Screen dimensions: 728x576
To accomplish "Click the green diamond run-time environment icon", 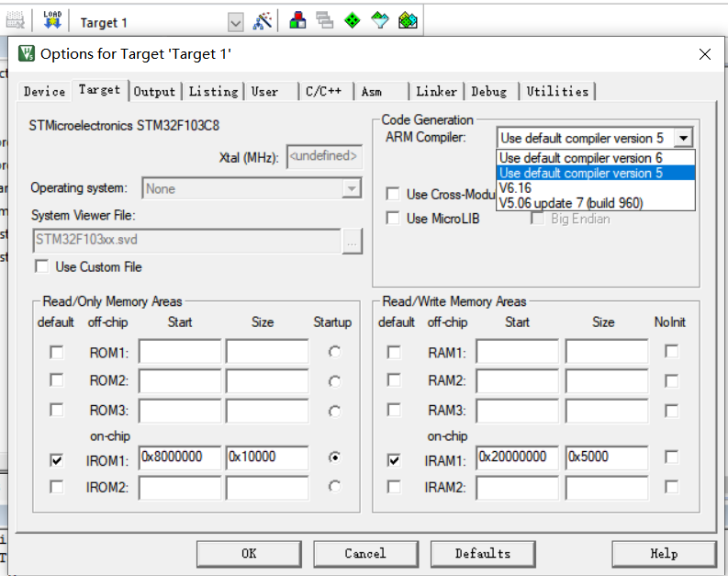I will click(353, 20).
